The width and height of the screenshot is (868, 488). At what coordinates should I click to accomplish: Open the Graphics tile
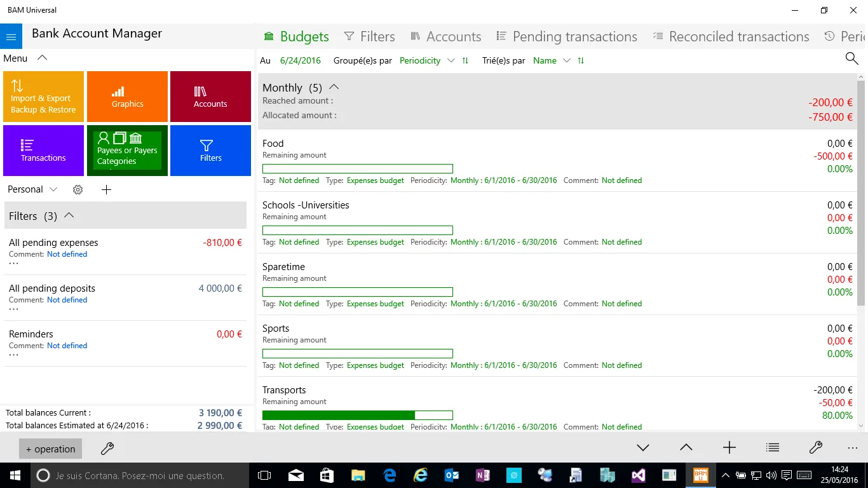point(127,97)
